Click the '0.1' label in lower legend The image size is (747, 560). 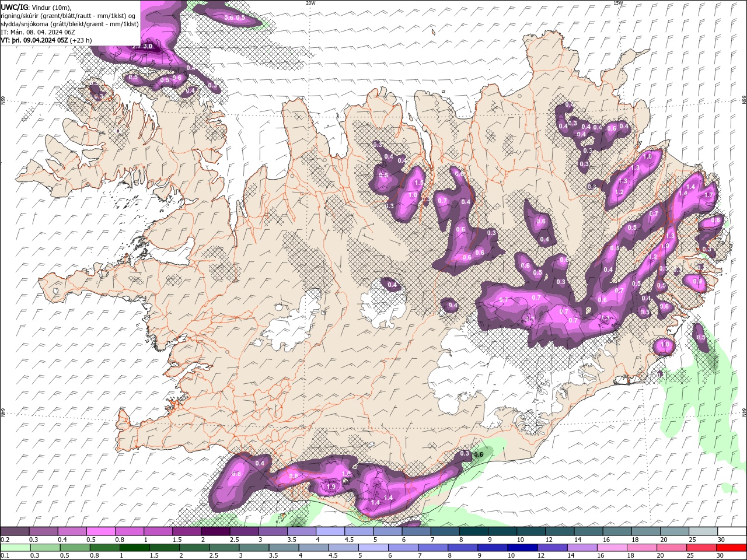click(x=5, y=556)
